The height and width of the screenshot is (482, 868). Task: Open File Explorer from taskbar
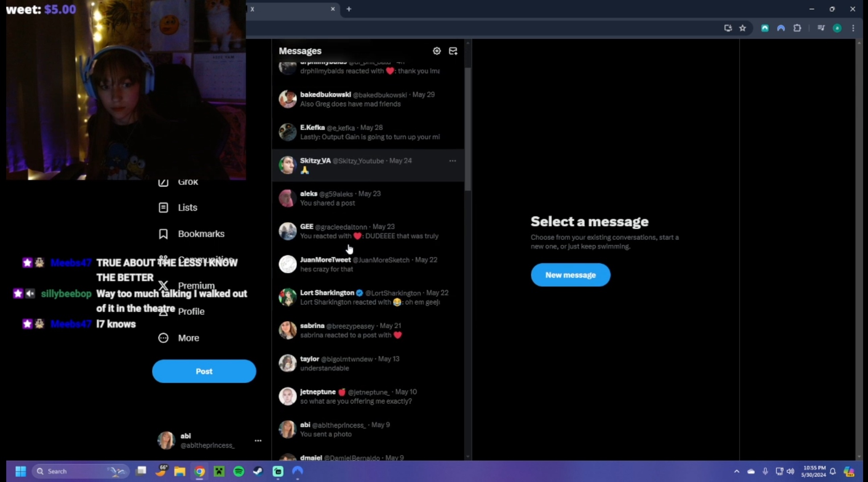click(x=180, y=471)
